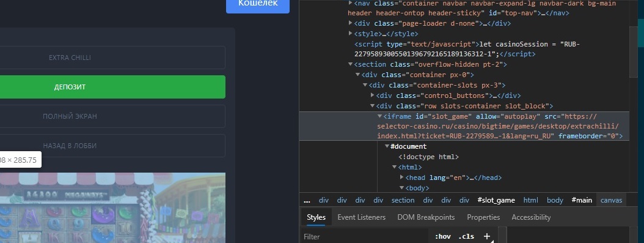The image size is (644, 243).
Task: Add new style rule plus icon
Action: pos(487,236)
